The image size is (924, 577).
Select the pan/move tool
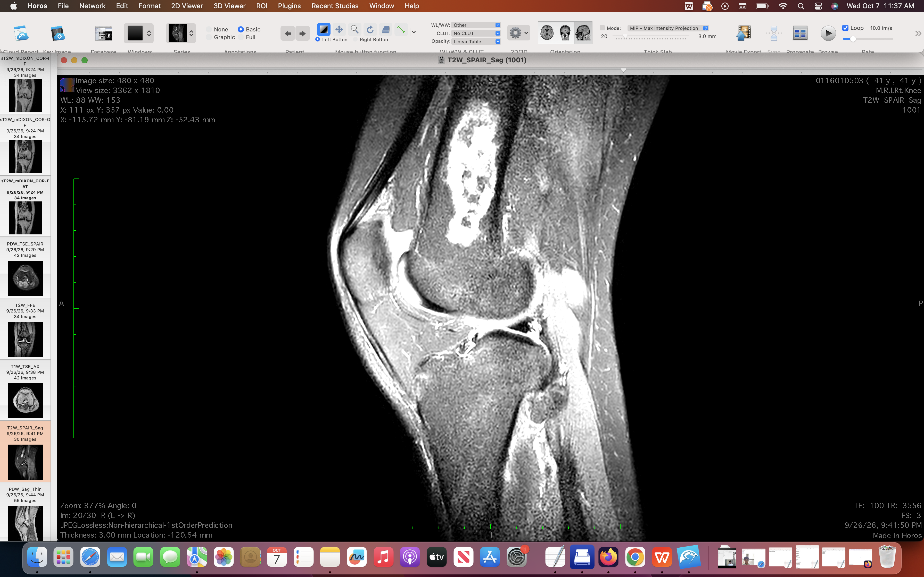tap(339, 29)
